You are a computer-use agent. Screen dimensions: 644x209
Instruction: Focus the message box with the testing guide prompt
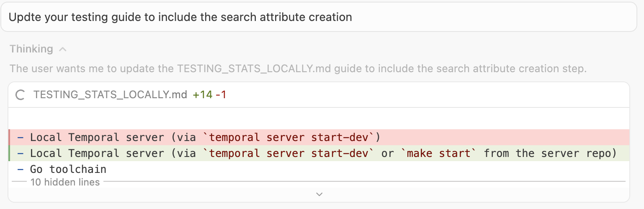[318, 17]
